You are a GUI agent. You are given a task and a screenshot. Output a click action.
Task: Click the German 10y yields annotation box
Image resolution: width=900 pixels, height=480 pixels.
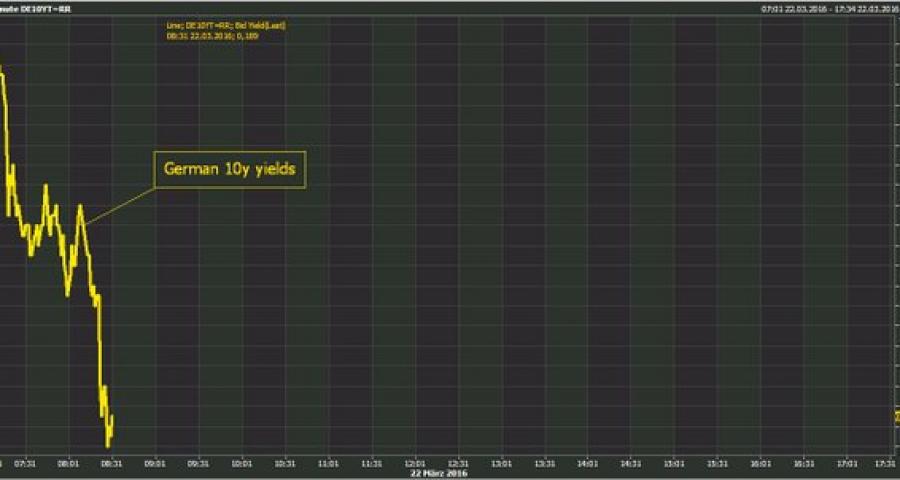229,171
